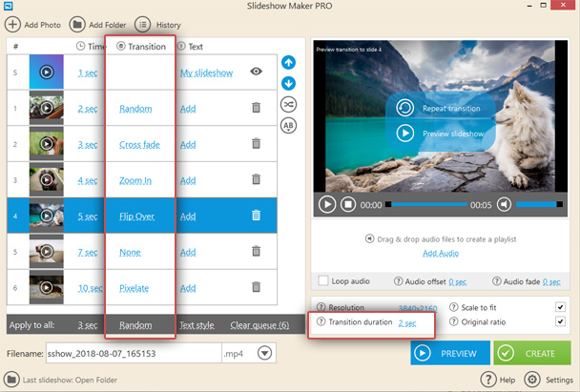Play the preview video
Screen dimensions: 580x392
(327, 204)
